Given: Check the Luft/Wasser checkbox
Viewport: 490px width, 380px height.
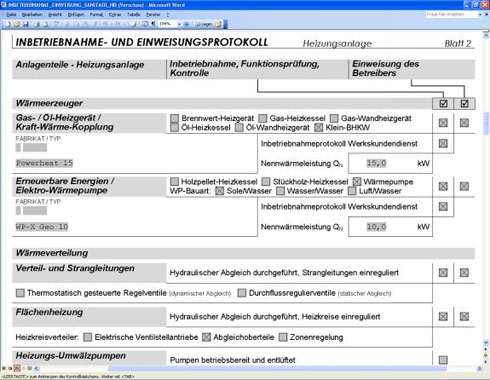Looking at the screenshot, I should click(352, 191).
